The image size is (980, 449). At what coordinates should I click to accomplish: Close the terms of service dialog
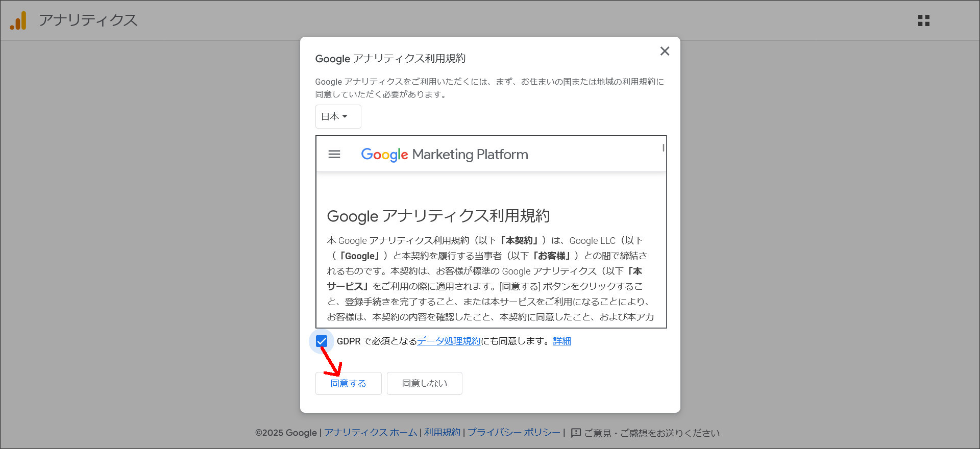point(665,51)
